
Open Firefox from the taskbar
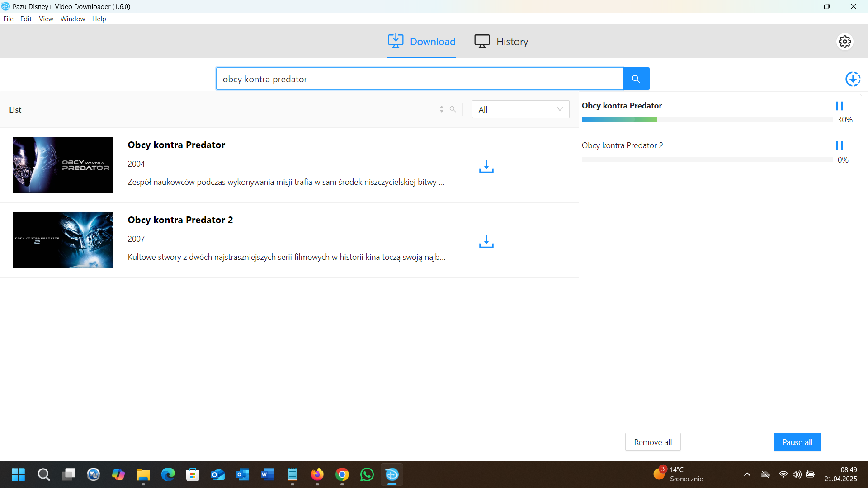tap(317, 475)
